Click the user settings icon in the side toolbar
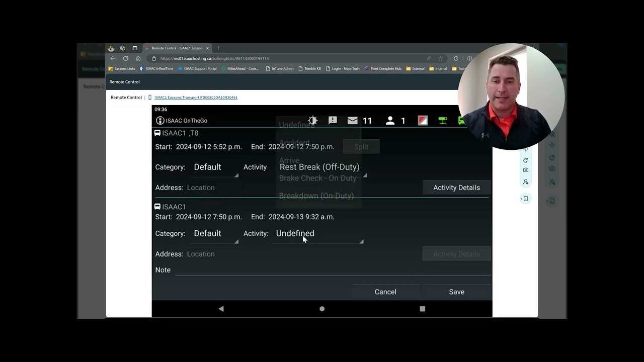 (525, 182)
